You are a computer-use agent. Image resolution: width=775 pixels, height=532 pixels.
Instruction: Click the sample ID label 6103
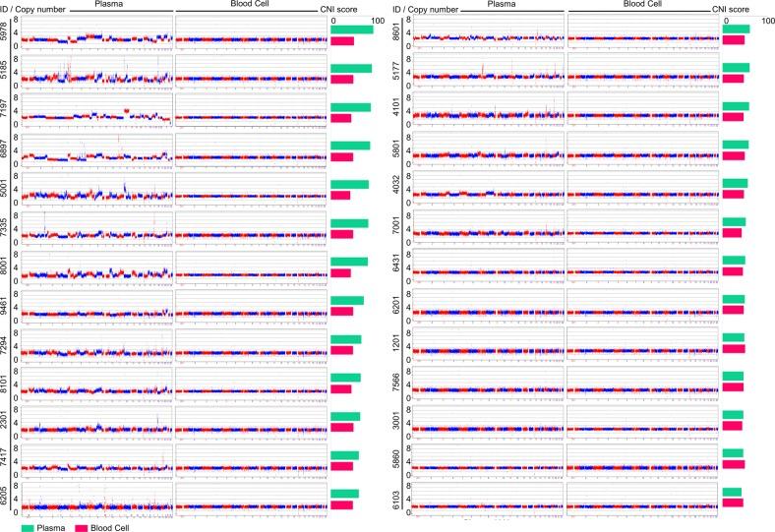coord(396,498)
